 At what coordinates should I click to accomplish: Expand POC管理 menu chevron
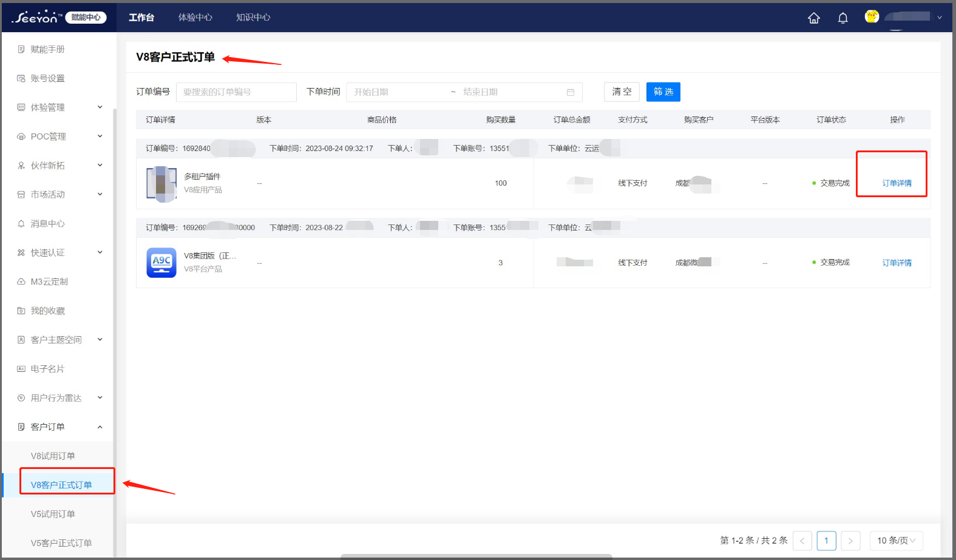(100, 137)
